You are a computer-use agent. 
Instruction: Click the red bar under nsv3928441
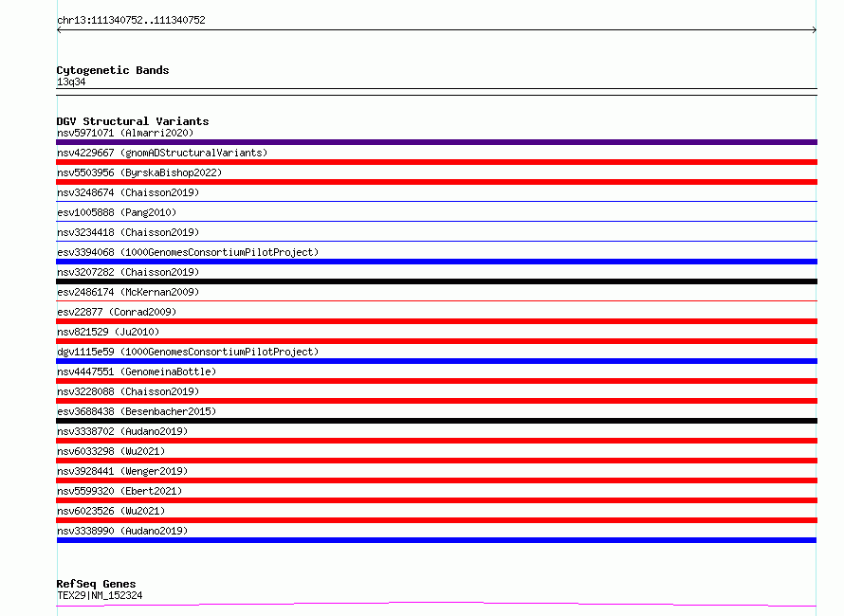[x=436, y=480]
